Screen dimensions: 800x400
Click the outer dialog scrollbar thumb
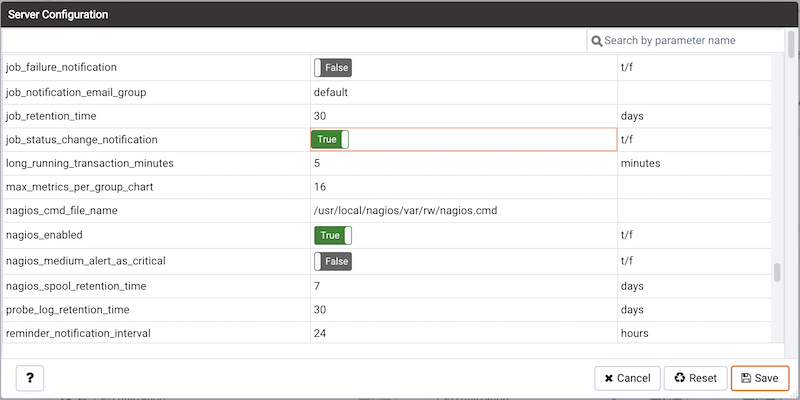click(x=791, y=44)
